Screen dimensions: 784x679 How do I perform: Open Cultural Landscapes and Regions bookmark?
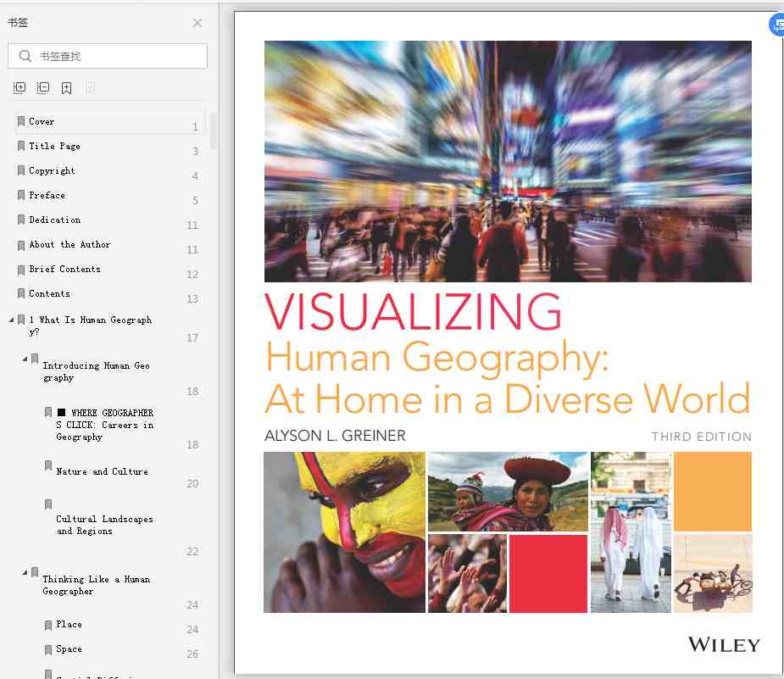pos(104,525)
